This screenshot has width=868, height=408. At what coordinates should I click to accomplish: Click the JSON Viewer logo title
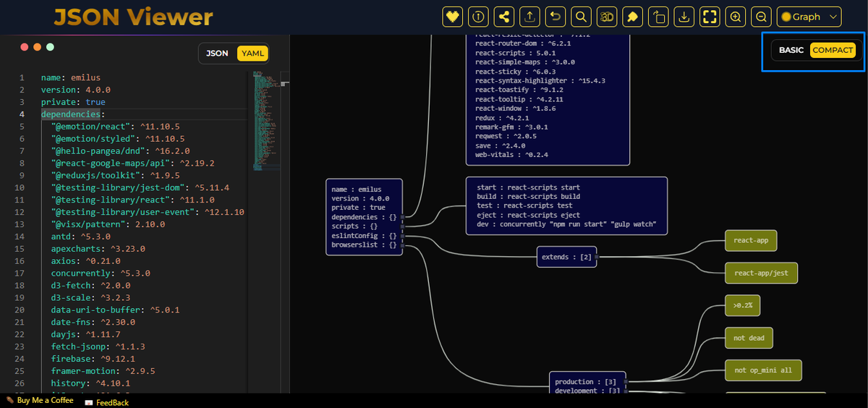click(133, 17)
